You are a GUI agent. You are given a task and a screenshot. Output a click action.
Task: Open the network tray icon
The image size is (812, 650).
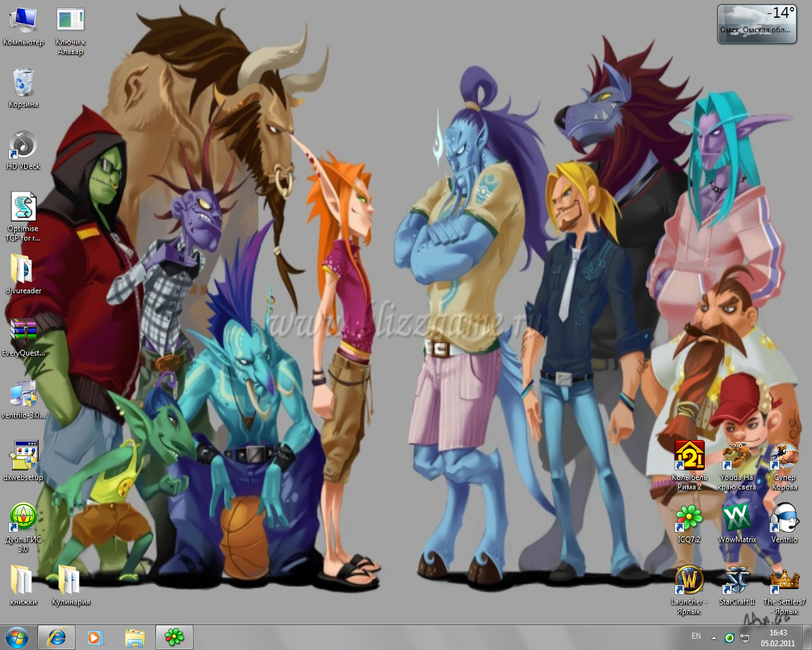pos(745,637)
